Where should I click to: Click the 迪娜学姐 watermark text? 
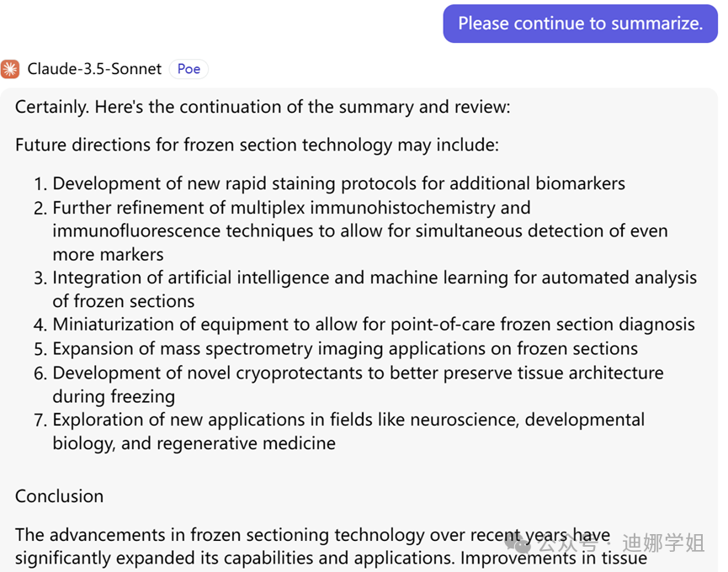tap(662, 543)
